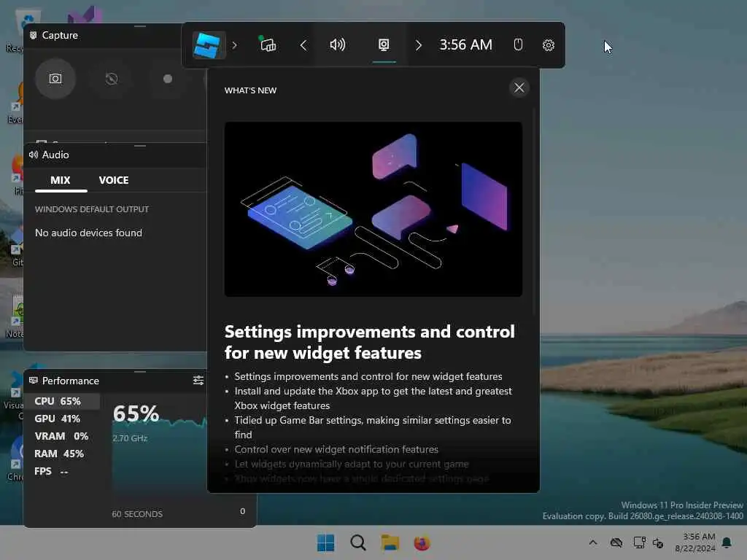Image resolution: width=747 pixels, height=560 pixels.
Task: Select the CPU 65% metric
Action: pos(62,401)
